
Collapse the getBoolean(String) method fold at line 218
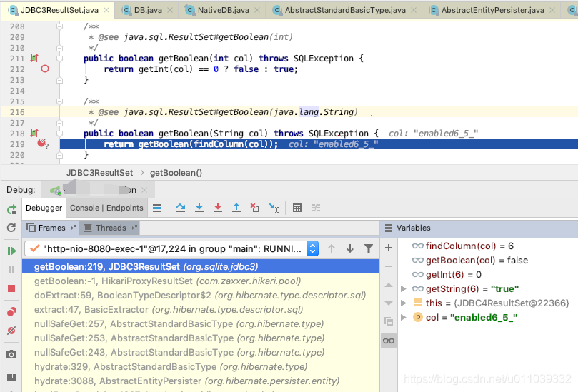(59, 133)
